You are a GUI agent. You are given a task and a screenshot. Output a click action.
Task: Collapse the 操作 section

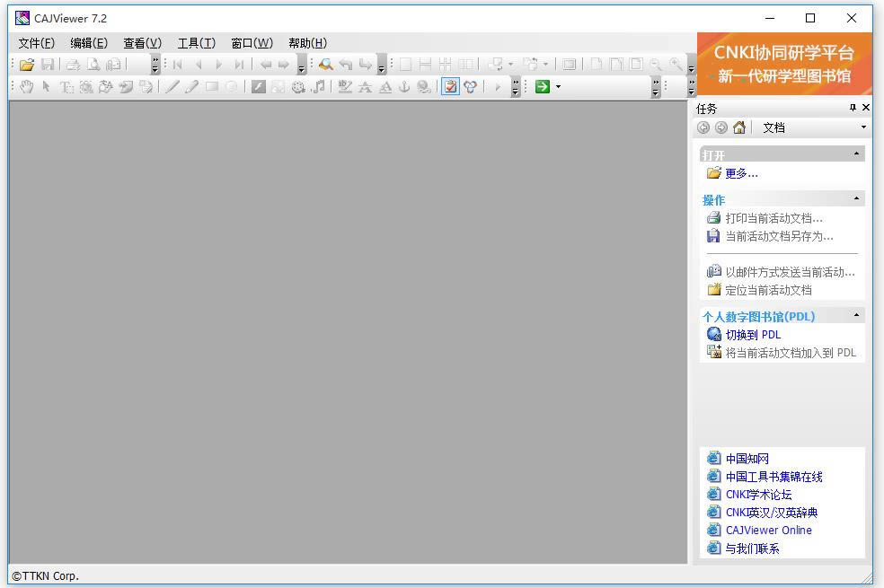point(856,198)
